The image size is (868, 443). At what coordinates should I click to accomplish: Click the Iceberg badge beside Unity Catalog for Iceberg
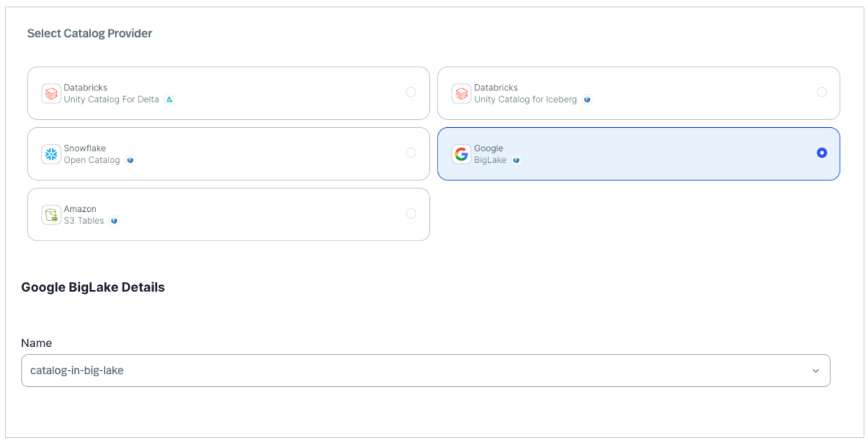tap(587, 100)
